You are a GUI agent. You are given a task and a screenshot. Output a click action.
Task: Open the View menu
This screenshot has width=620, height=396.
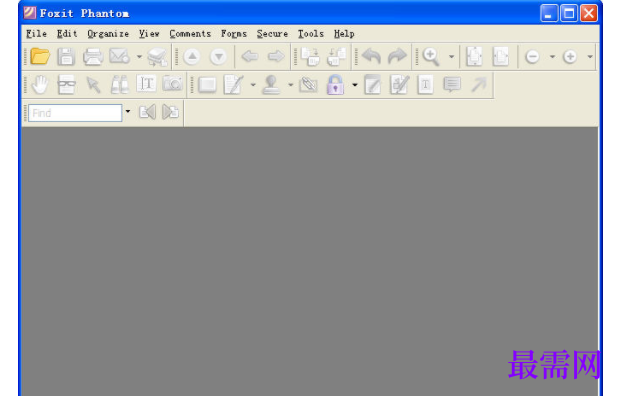(x=149, y=34)
